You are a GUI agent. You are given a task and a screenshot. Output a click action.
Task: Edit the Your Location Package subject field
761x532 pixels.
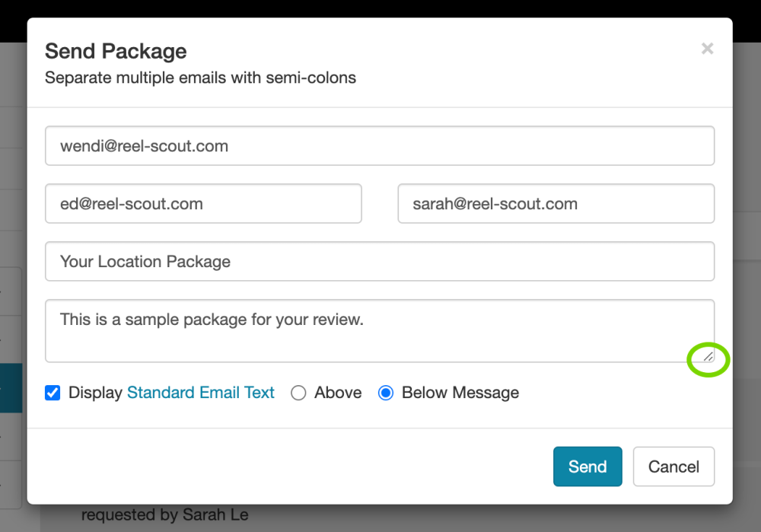379,262
